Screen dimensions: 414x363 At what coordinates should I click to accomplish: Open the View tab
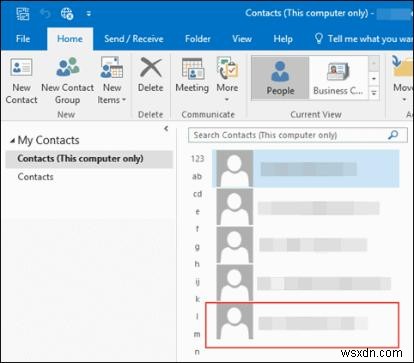(x=242, y=39)
